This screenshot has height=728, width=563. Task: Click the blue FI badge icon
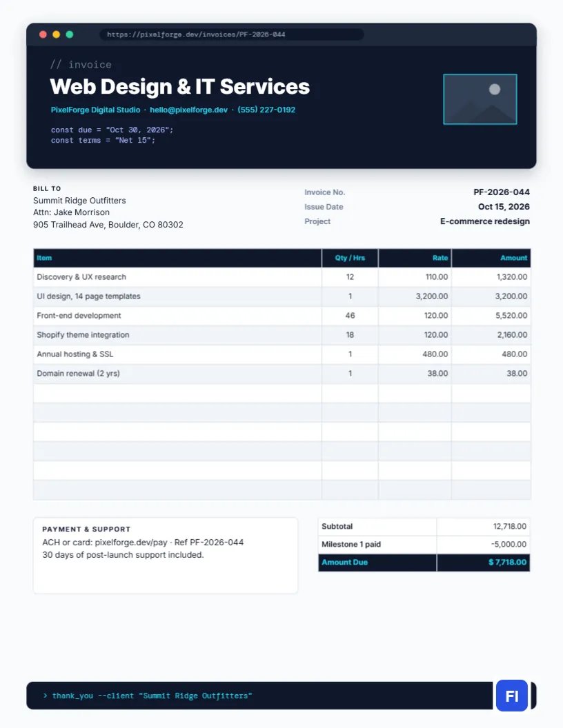tap(511, 696)
